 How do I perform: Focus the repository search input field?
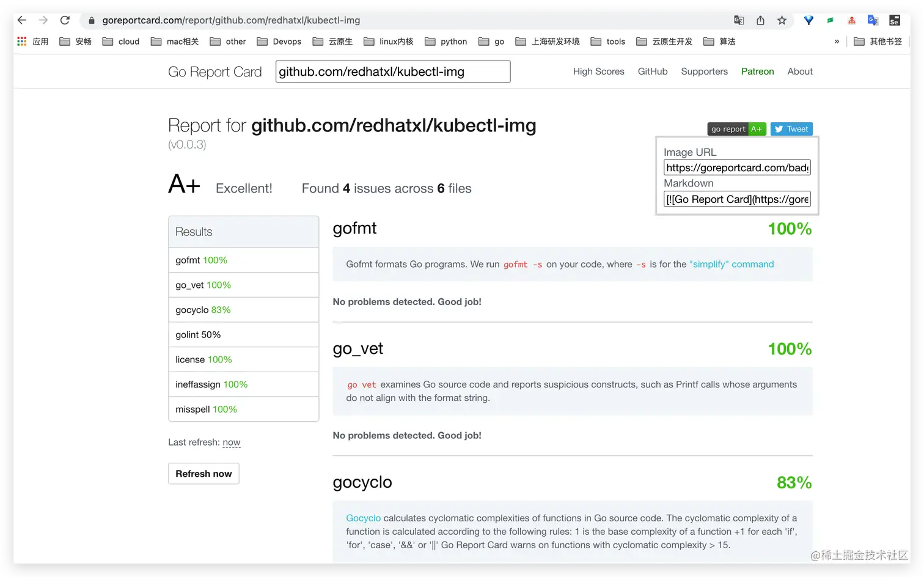pos(393,72)
